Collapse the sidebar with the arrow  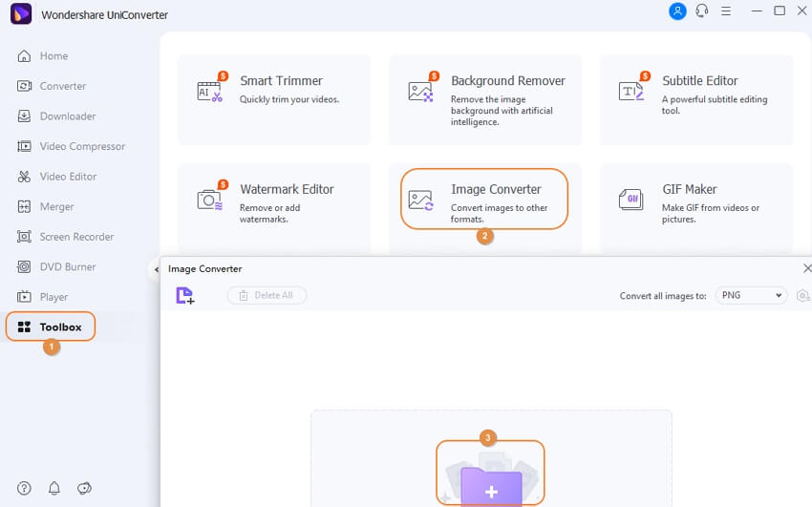156,269
